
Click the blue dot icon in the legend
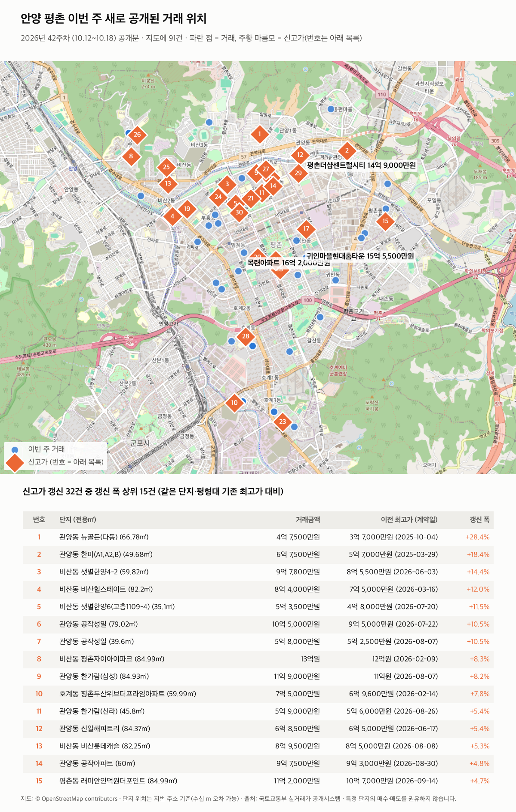15,450
